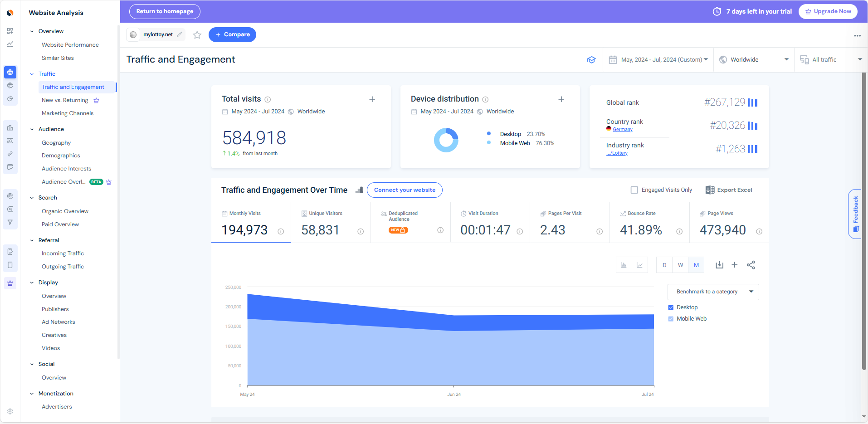Show Monthly Visits info icon

tap(281, 231)
